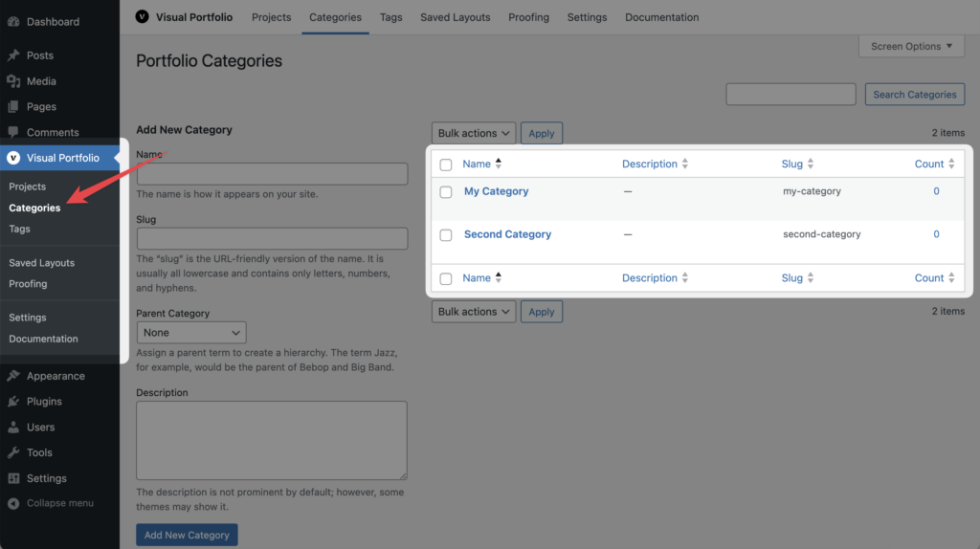This screenshot has height=549, width=980.
Task: Switch to the Saved Layouts tab
Action: tap(455, 17)
